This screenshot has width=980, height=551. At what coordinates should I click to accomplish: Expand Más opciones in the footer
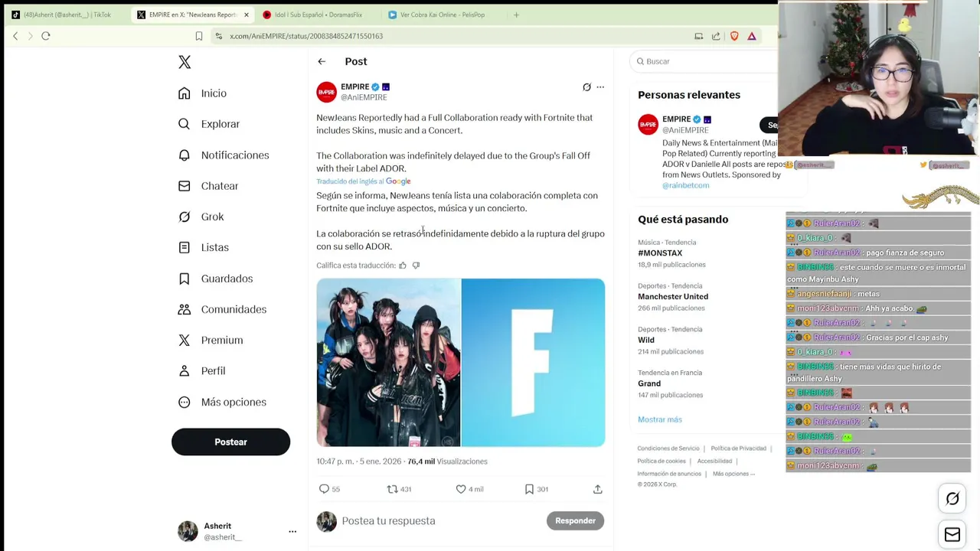(733, 474)
